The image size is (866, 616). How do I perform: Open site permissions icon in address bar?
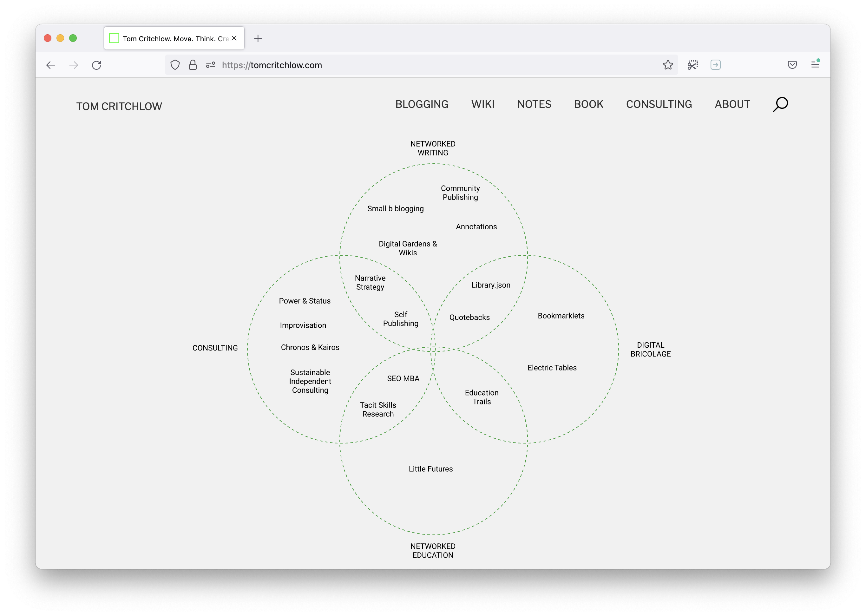[211, 65]
